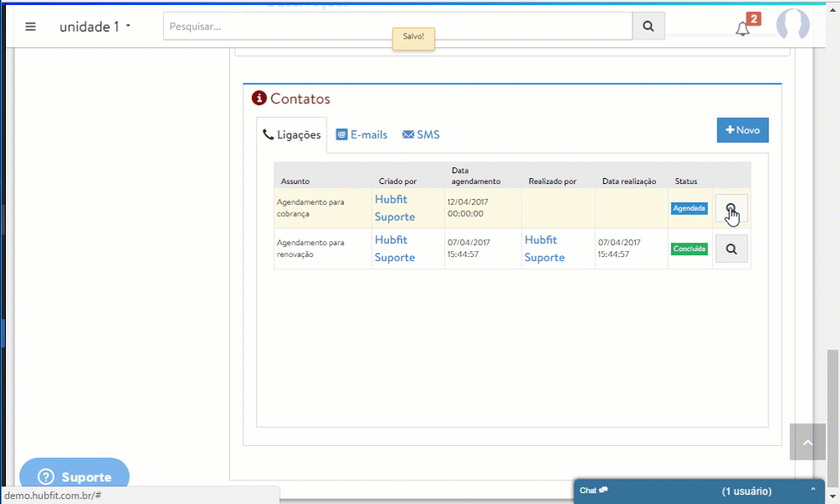Open the hamburger menu icon
The height and width of the screenshot is (504, 840).
[31, 26]
